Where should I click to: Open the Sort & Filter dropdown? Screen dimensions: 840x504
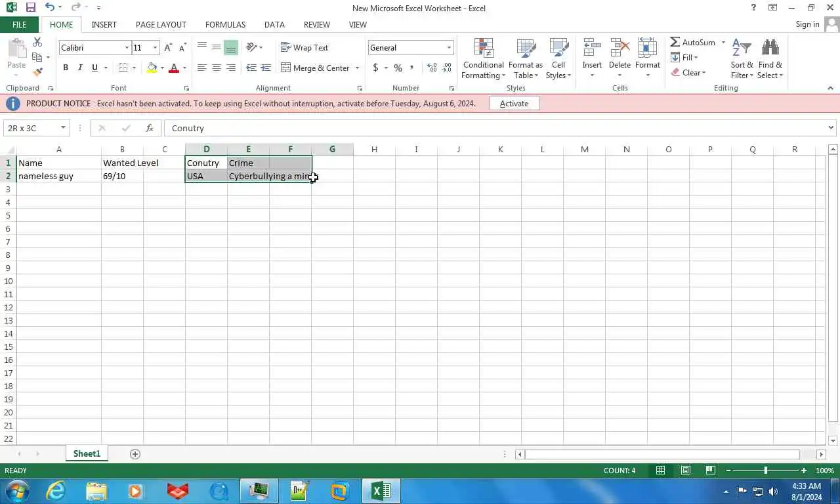(742, 59)
